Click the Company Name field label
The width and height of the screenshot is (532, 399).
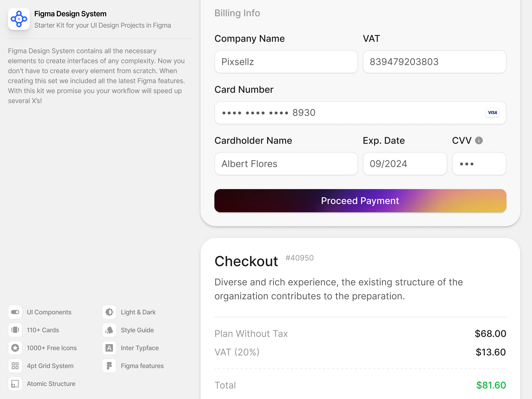[x=250, y=38]
